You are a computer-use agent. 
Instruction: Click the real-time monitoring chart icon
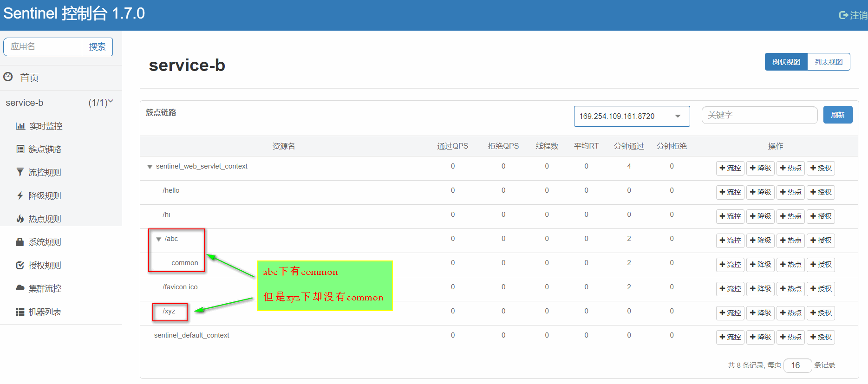20,126
